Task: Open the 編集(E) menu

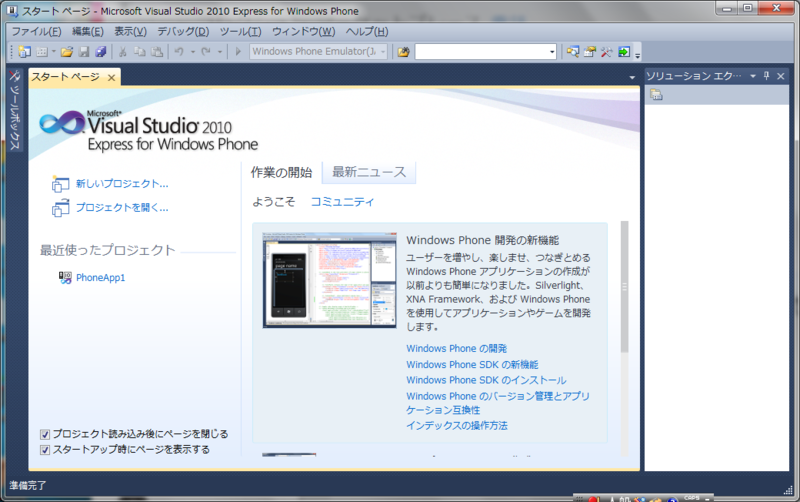Action: 88,32
